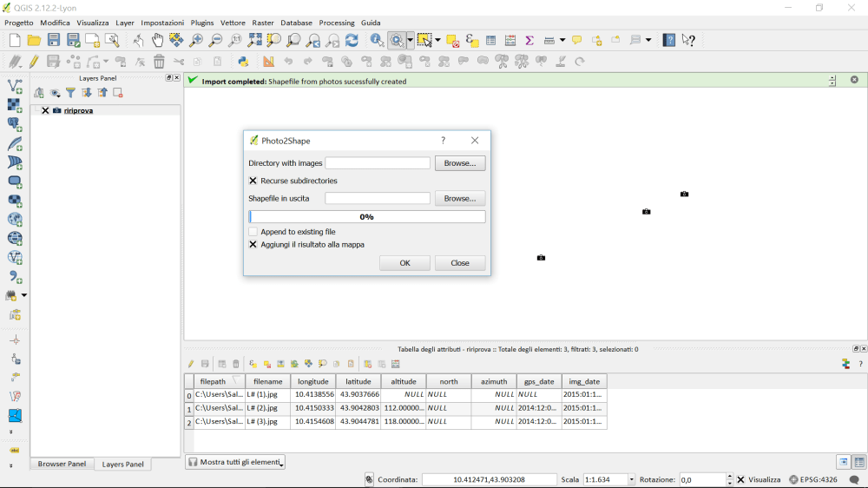Click the Shapefile in uscita input field
The image size is (868, 488).
tap(377, 199)
